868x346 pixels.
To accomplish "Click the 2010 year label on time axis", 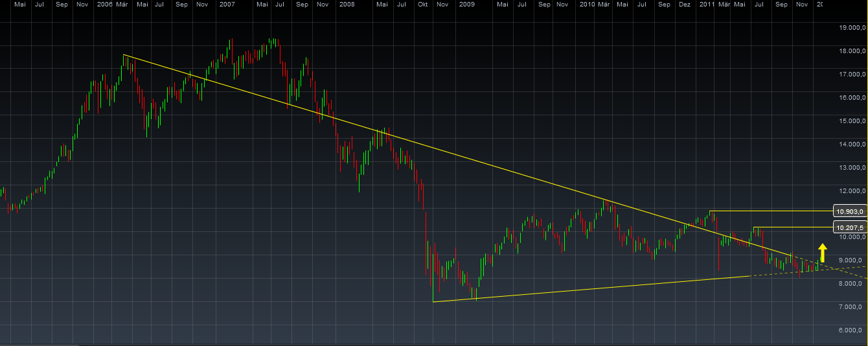I will (587, 5).
